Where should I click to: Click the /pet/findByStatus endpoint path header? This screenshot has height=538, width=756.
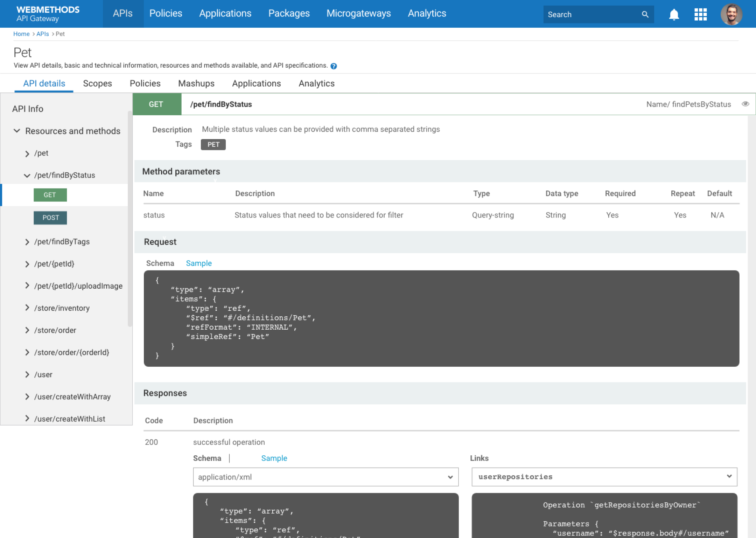[221, 104]
